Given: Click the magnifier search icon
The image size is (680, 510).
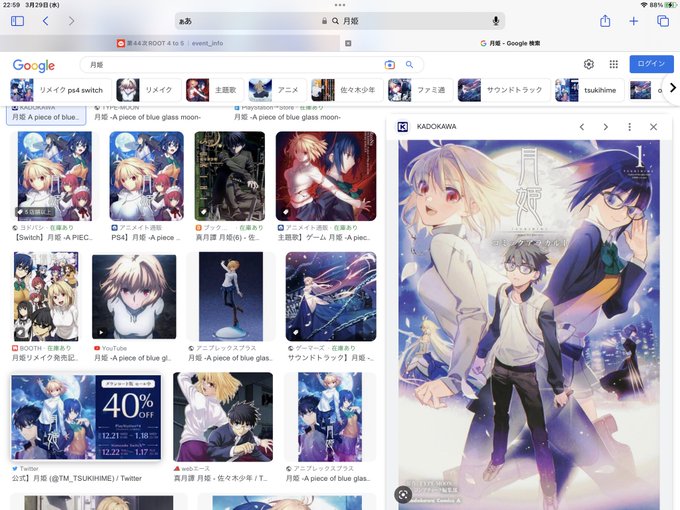Looking at the screenshot, I should (x=409, y=65).
